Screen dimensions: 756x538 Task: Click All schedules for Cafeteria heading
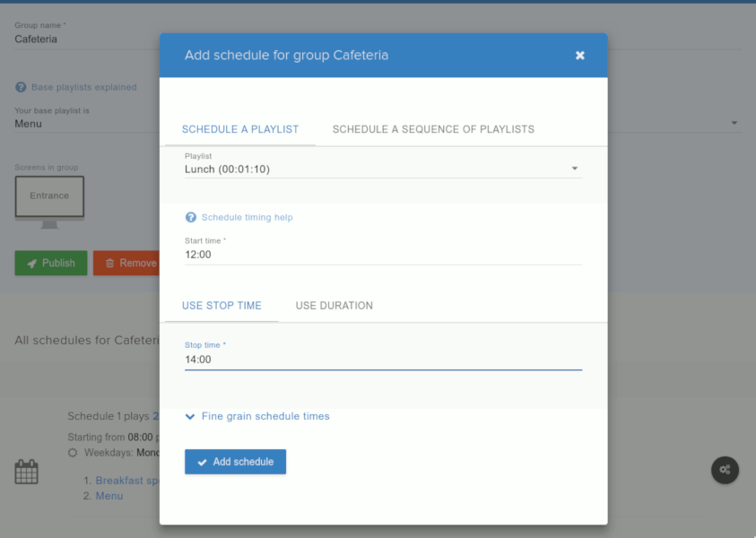(87, 340)
